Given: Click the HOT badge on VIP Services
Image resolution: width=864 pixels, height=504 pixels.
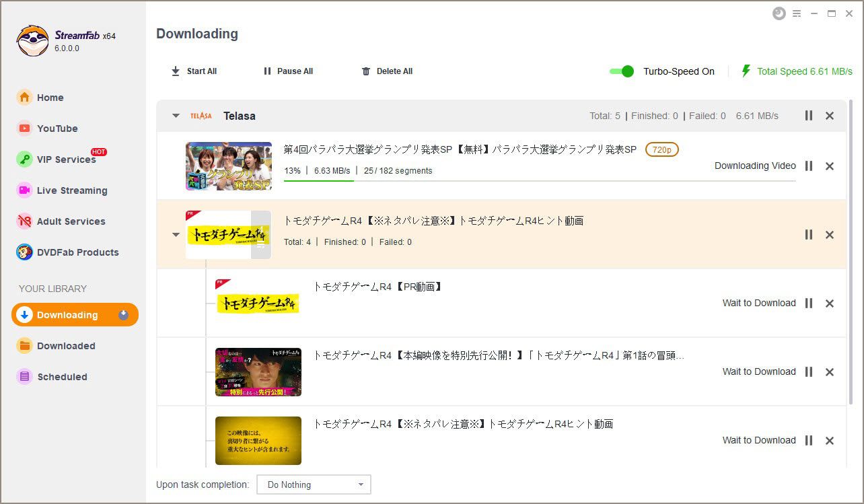Looking at the screenshot, I should tap(99, 152).
